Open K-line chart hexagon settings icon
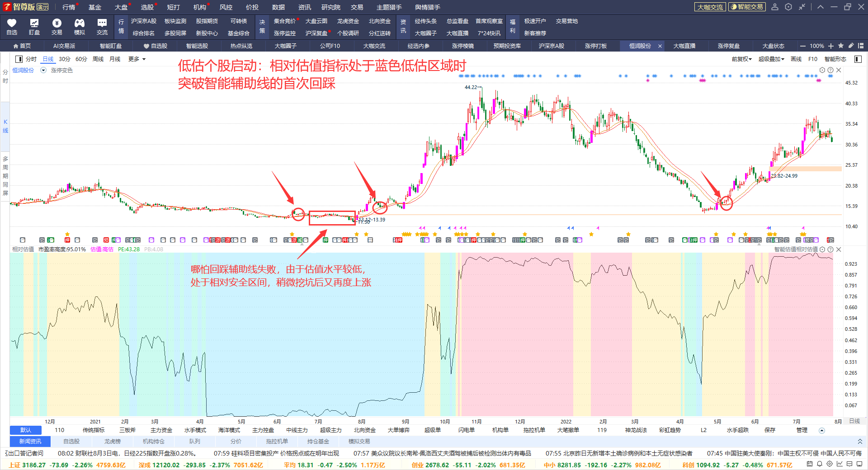Image resolution: width=868 pixels, height=470 pixels. pyautogui.click(x=822, y=70)
